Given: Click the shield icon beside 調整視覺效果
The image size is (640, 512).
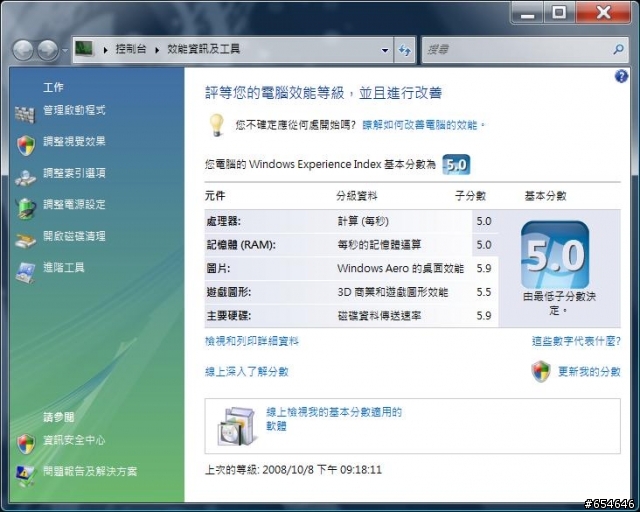Looking at the screenshot, I should tap(26, 146).
